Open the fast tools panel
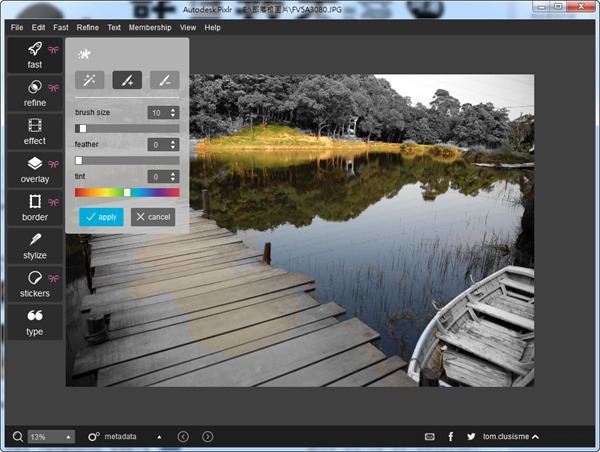This screenshot has height=452, width=600. pos(35,55)
